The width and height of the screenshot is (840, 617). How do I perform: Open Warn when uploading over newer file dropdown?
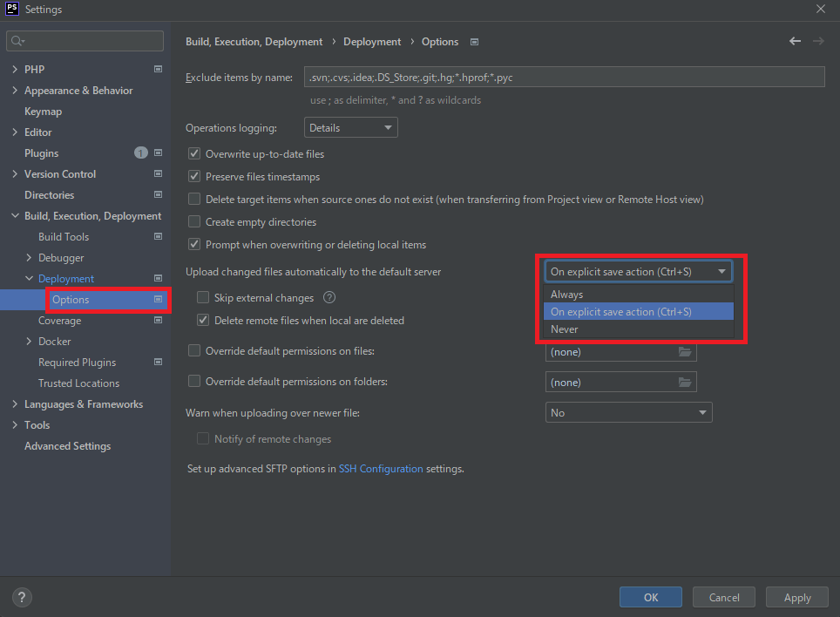click(x=628, y=413)
